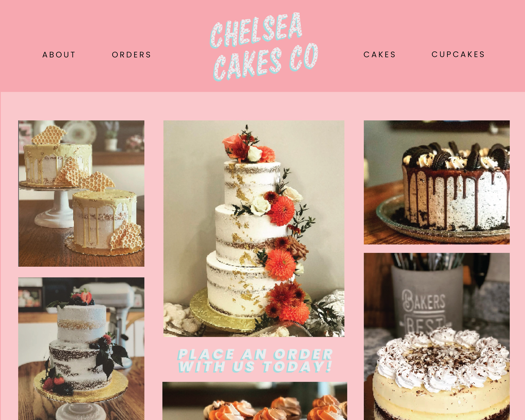Click the orange dahlia on the wedding cake
This screenshot has width=525, height=420.
[x=281, y=211]
